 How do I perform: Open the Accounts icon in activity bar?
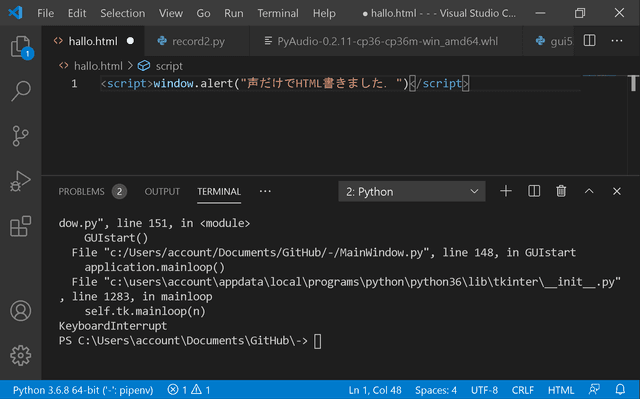(x=20, y=311)
